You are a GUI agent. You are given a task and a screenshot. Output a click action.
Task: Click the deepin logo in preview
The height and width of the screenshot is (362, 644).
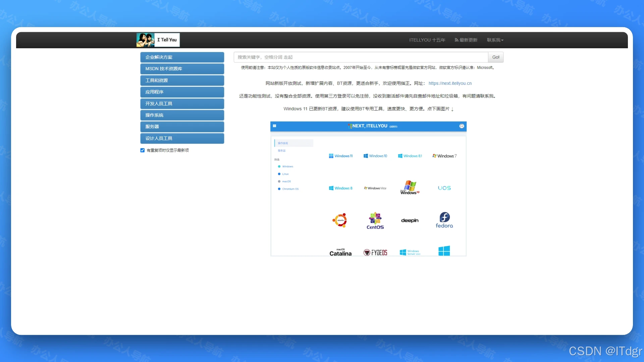pos(410,221)
